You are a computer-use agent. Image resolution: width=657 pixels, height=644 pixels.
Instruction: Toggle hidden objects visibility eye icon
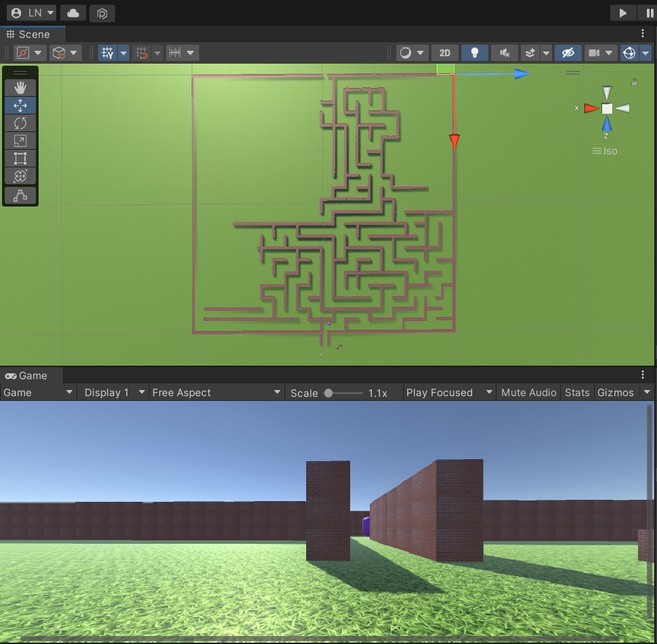568,53
